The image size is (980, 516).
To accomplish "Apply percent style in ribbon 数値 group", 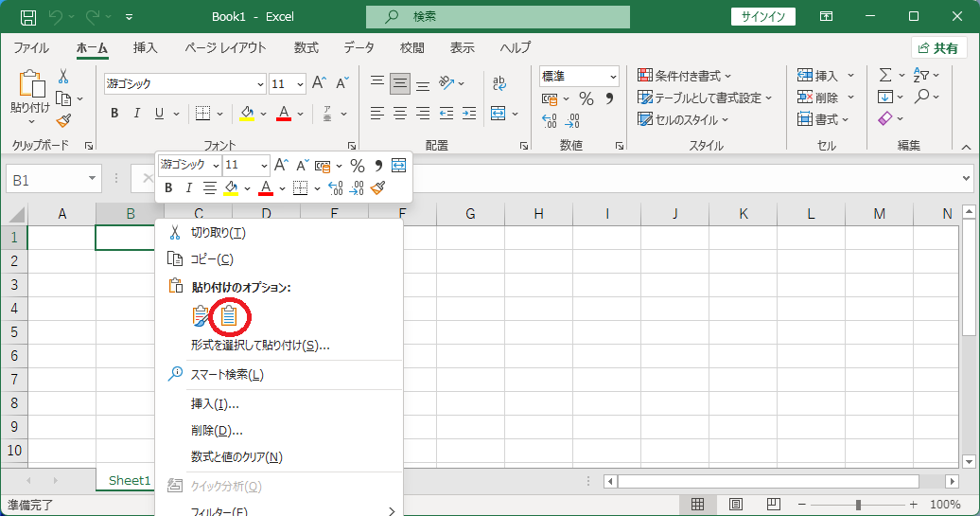I will click(x=586, y=98).
